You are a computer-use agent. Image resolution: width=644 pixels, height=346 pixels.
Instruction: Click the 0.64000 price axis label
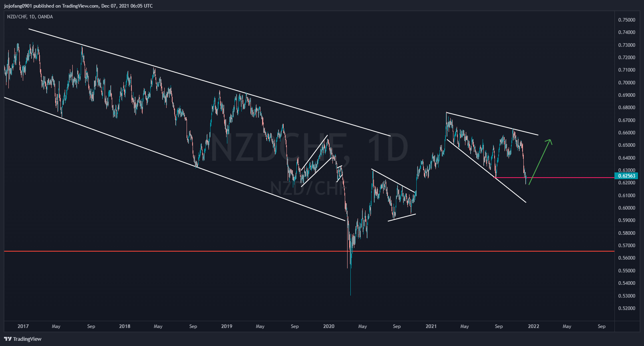[626, 158]
